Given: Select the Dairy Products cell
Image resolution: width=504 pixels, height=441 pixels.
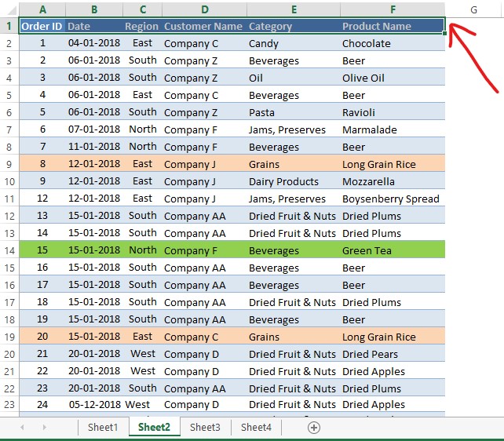Looking at the screenshot, I should [x=294, y=181].
